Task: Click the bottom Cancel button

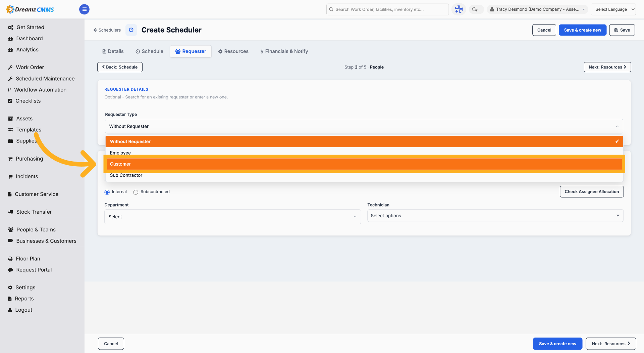Action: coord(111,344)
